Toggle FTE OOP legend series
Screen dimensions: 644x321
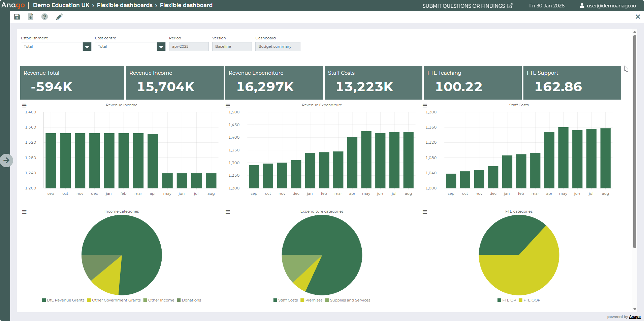click(532, 300)
